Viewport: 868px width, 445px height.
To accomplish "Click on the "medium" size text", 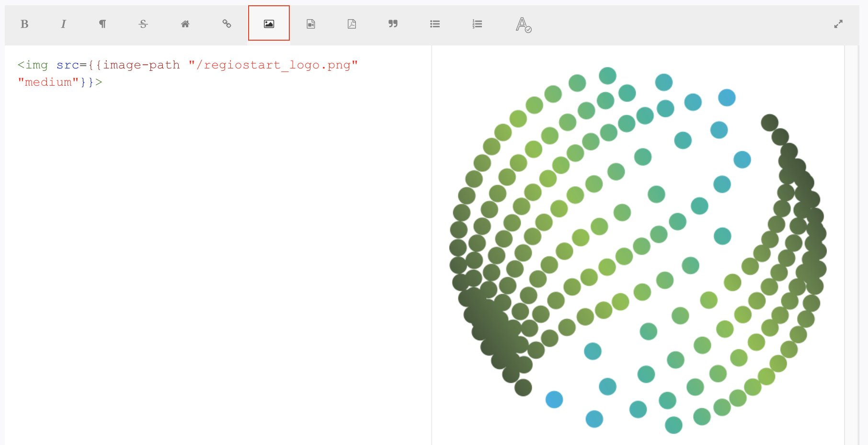I will [x=48, y=82].
